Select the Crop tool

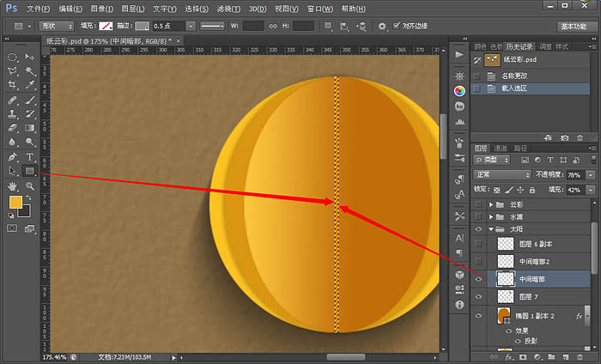[12, 85]
